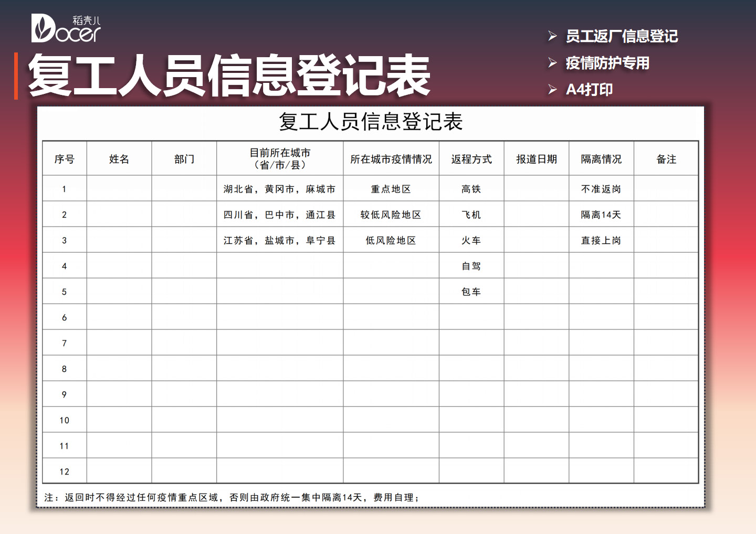Click the orange accent bar beside the title
756x534 pixels.
[x=16, y=75]
